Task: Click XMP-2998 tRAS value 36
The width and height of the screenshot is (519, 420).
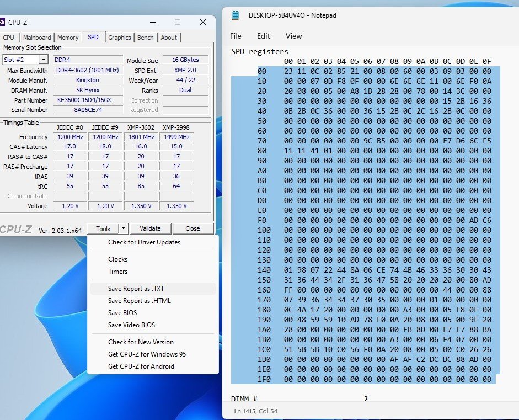Action: pyautogui.click(x=176, y=176)
